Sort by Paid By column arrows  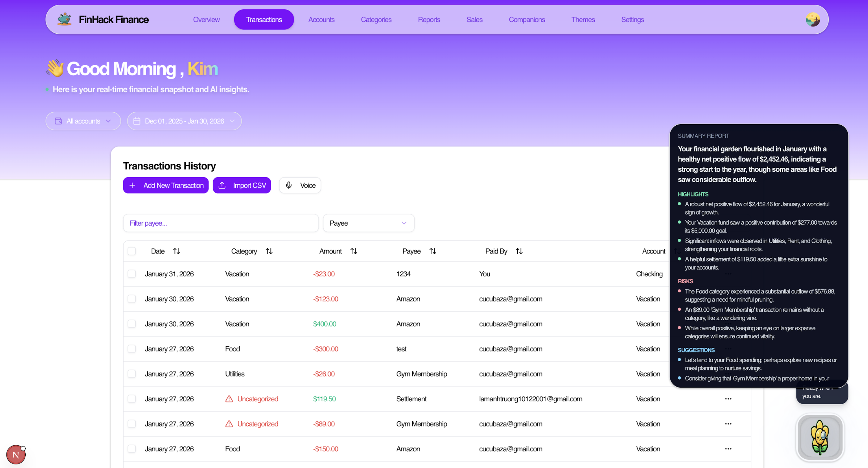pyautogui.click(x=519, y=251)
